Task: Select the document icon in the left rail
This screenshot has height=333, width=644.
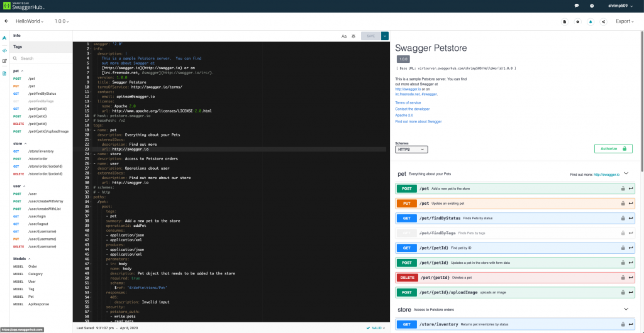Action: [4, 74]
